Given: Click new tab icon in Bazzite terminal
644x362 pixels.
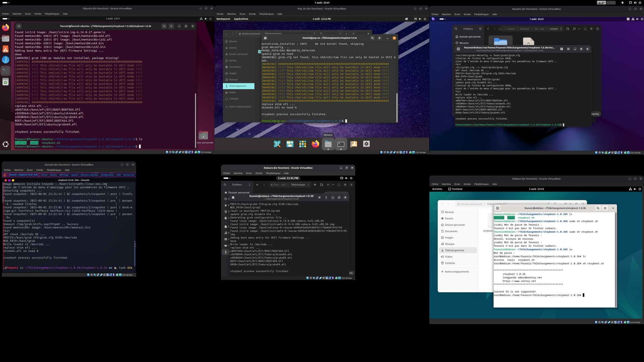Looking at the screenshot, I should [x=458, y=49].
